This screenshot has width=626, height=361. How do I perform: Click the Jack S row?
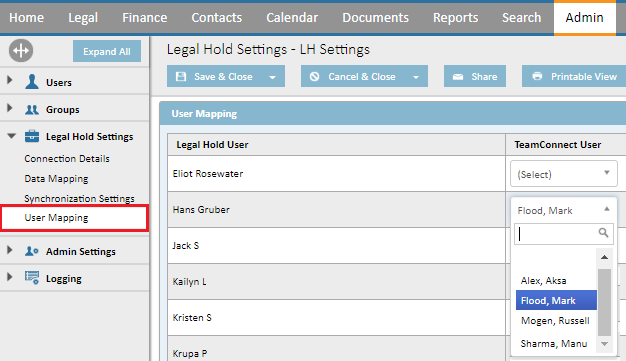(336, 246)
